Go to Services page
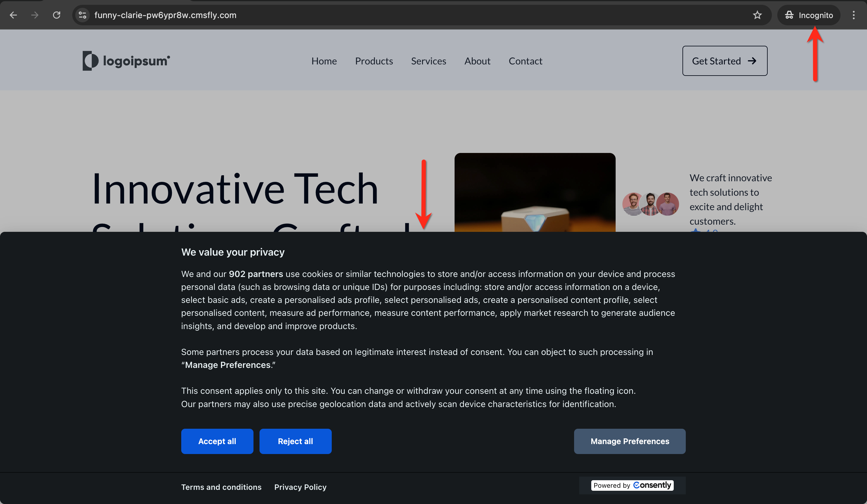This screenshot has height=504, width=867. pyautogui.click(x=428, y=61)
